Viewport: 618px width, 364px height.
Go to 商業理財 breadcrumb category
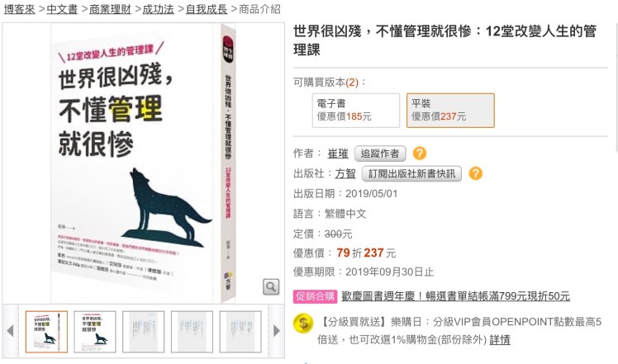pyautogui.click(x=110, y=9)
